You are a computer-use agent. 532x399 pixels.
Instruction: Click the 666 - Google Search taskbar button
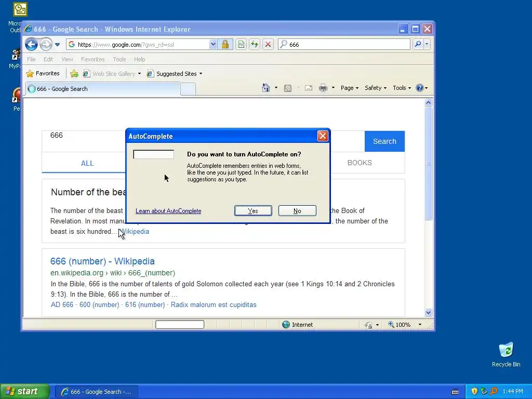coord(97,392)
